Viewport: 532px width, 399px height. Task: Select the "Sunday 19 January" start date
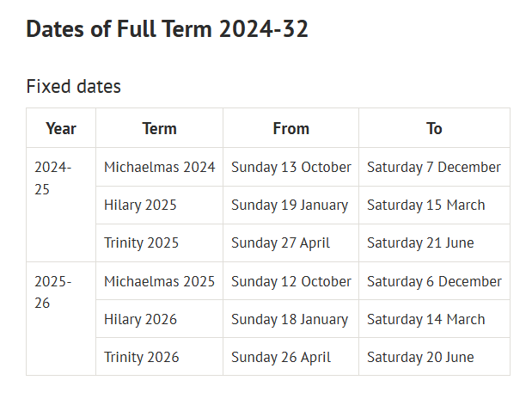[x=290, y=205]
